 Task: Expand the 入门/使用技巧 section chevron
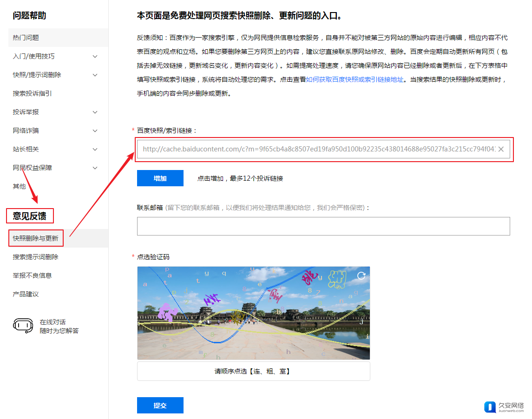tap(95, 56)
